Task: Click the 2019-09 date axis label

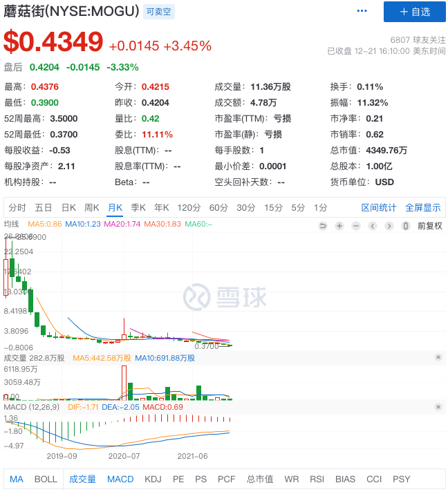Action: click(62, 456)
